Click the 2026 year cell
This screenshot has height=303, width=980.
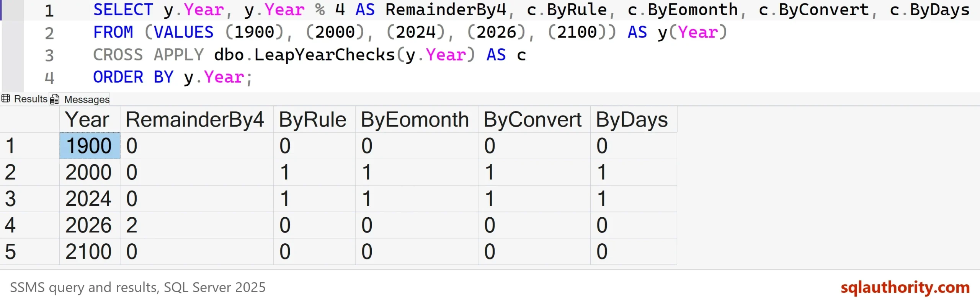[90, 225]
